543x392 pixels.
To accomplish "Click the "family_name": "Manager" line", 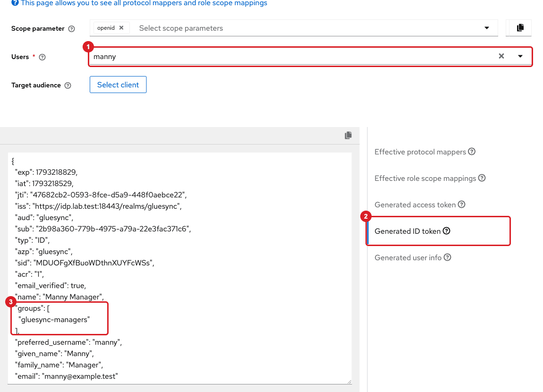I will 59,366.
